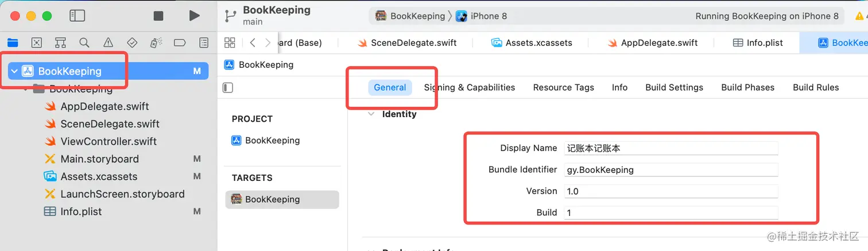
Task: Stop the running BookKeeping build
Action: (158, 16)
